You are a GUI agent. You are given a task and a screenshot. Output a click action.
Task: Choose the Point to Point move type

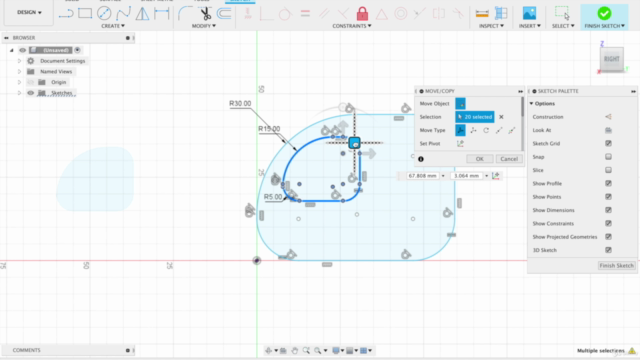point(499,130)
